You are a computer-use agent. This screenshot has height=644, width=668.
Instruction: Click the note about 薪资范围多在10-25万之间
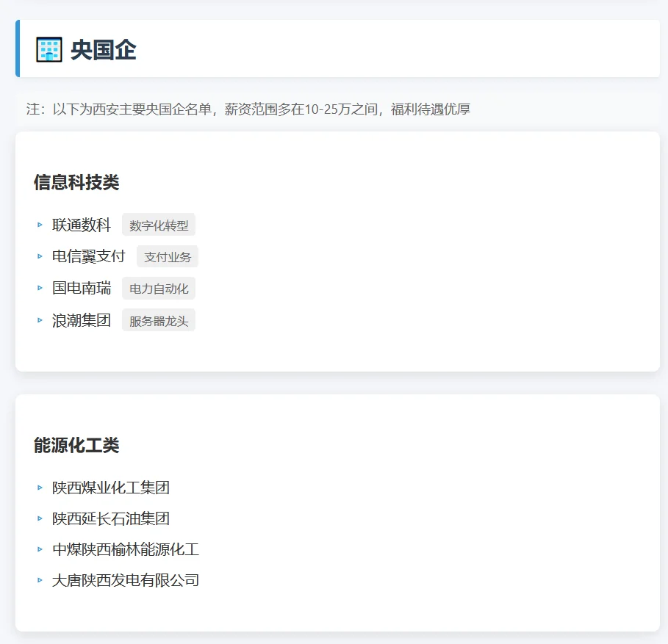coord(248,109)
